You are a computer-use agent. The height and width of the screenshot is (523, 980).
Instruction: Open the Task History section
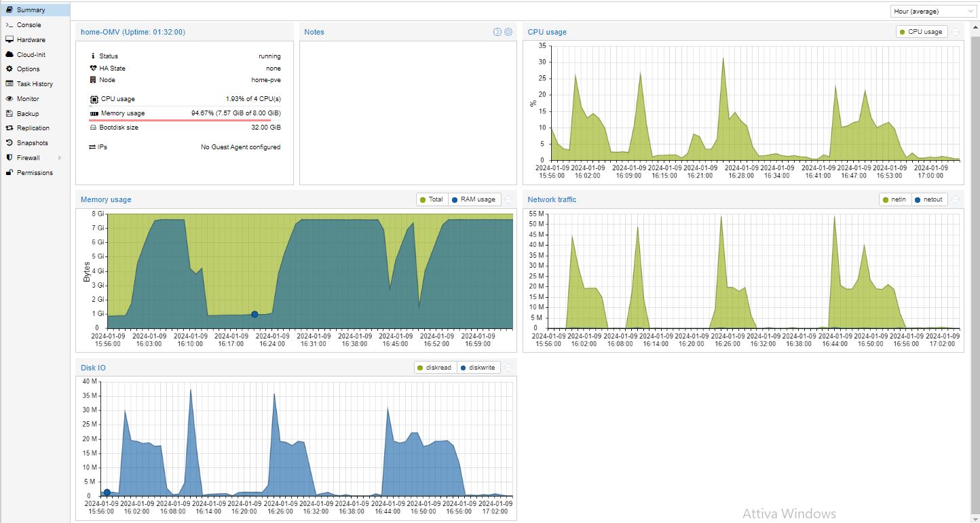(35, 84)
